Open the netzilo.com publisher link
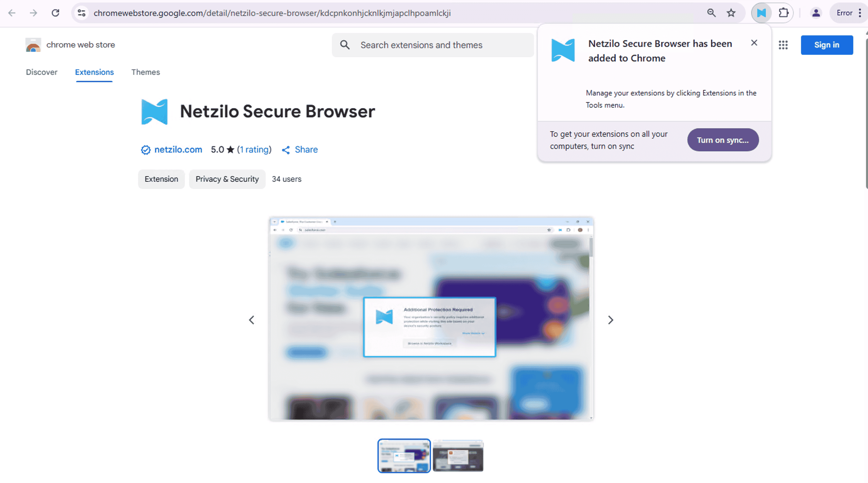 tap(178, 149)
